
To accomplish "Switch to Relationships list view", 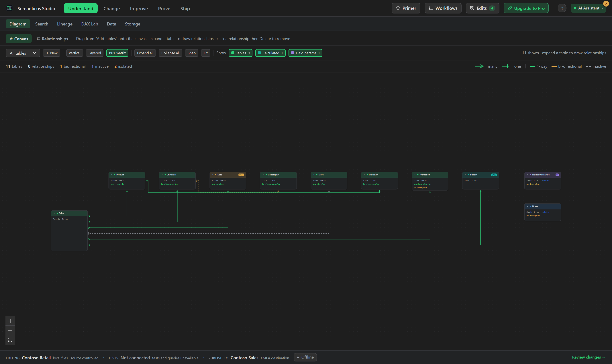I will pyautogui.click(x=52, y=39).
